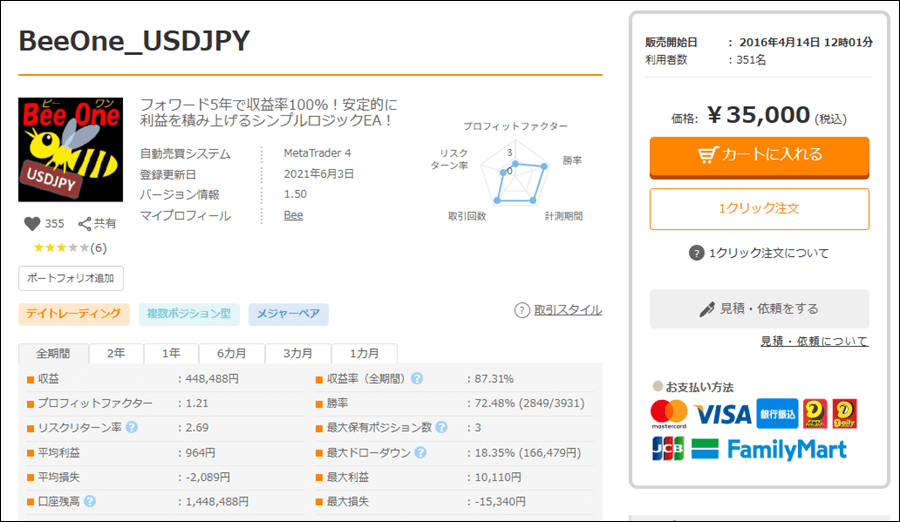Open the star rating reviews
Viewport: 900px width, 522px height.
[x=70, y=247]
